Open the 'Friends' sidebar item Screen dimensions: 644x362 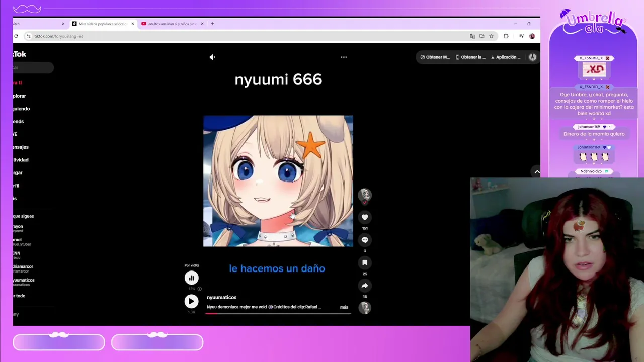tap(19, 122)
